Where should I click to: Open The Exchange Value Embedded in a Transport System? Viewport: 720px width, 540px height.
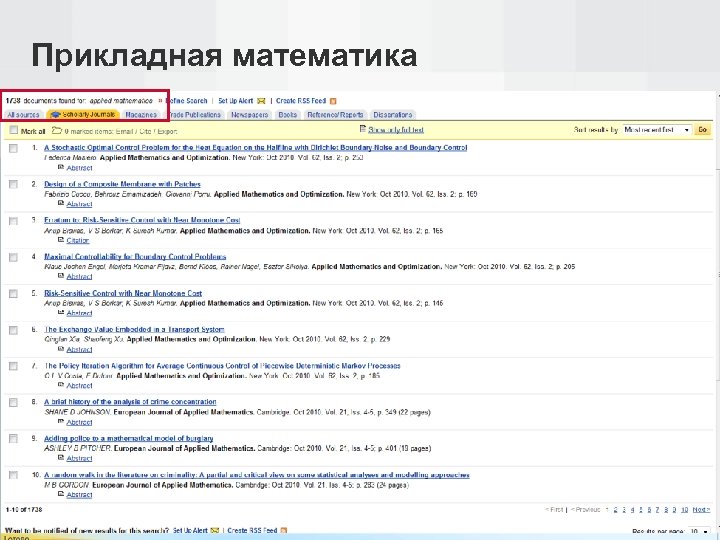click(134, 330)
